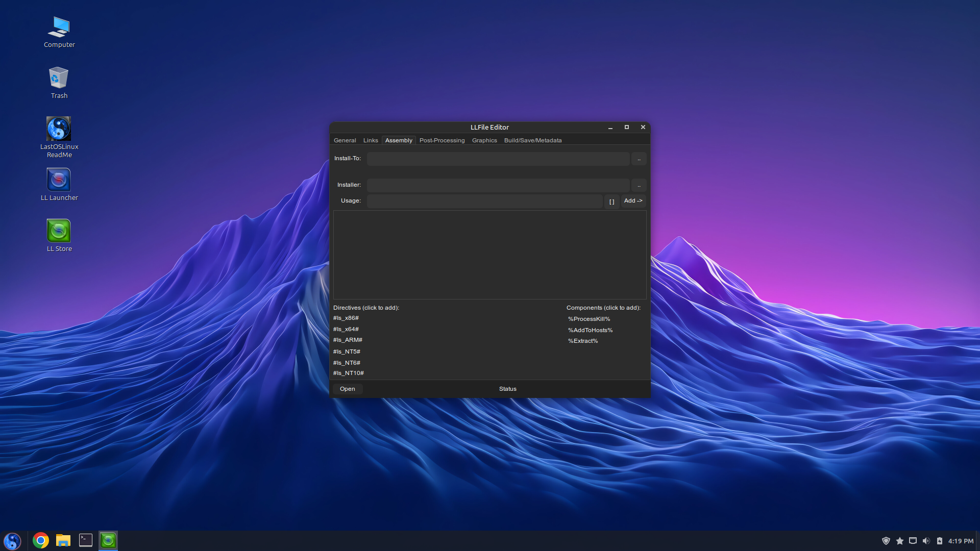Open the Trash desktop icon
The image size is (980, 551).
[59, 83]
